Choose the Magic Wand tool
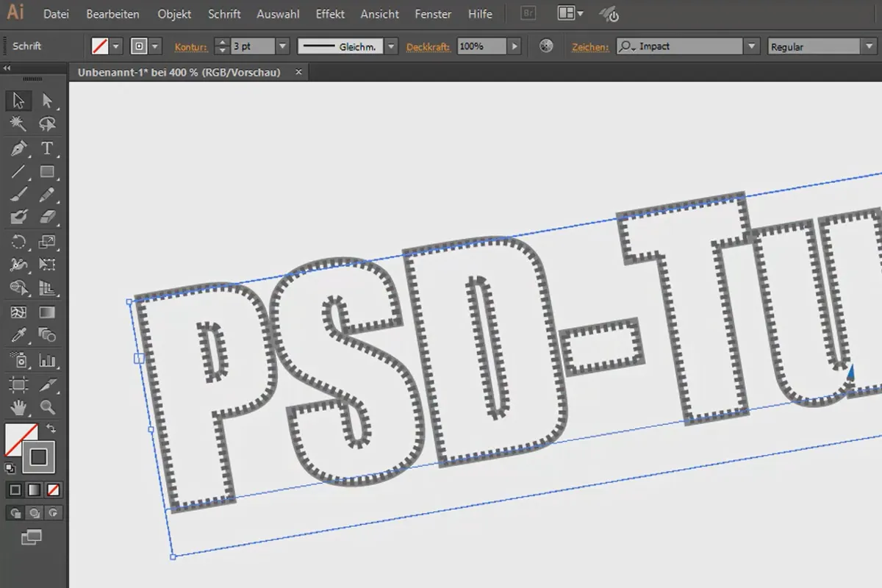 pos(18,124)
